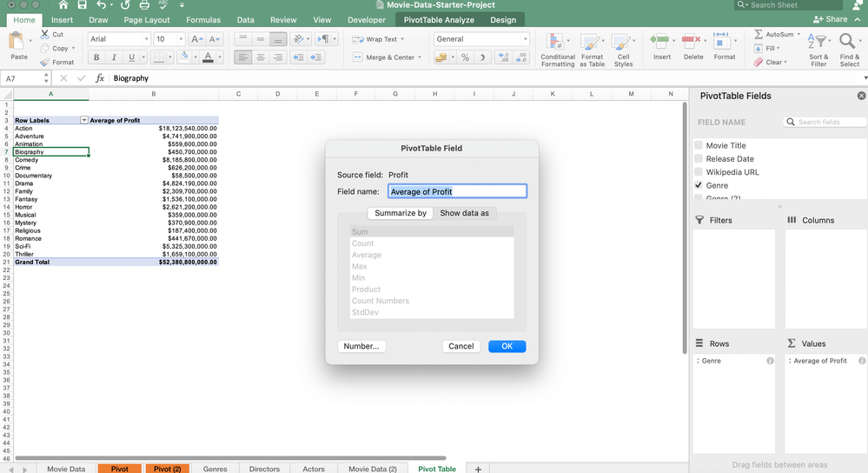Increase font size
This screenshot has height=473, width=868.
(x=196, y=39)
